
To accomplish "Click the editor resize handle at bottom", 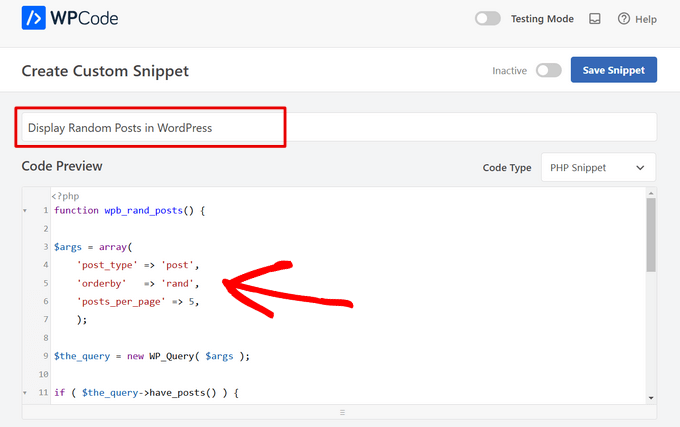I will click(x=342, y=412).
